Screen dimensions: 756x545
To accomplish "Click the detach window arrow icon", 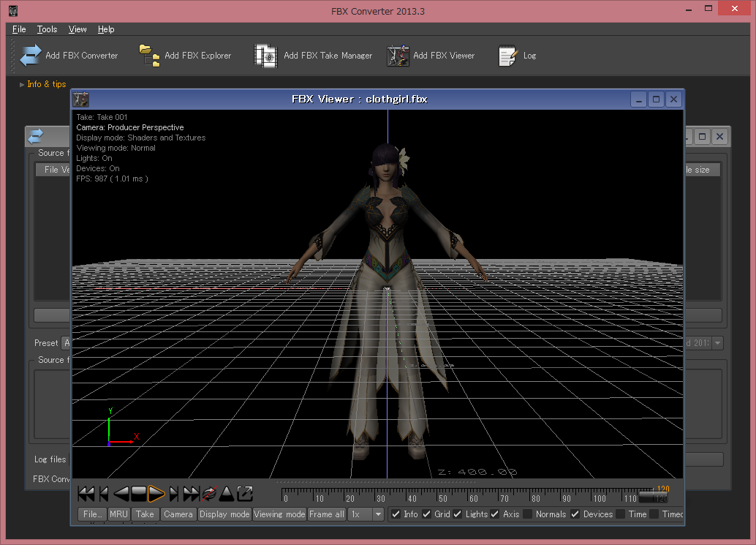I will (x=245, y=493).
